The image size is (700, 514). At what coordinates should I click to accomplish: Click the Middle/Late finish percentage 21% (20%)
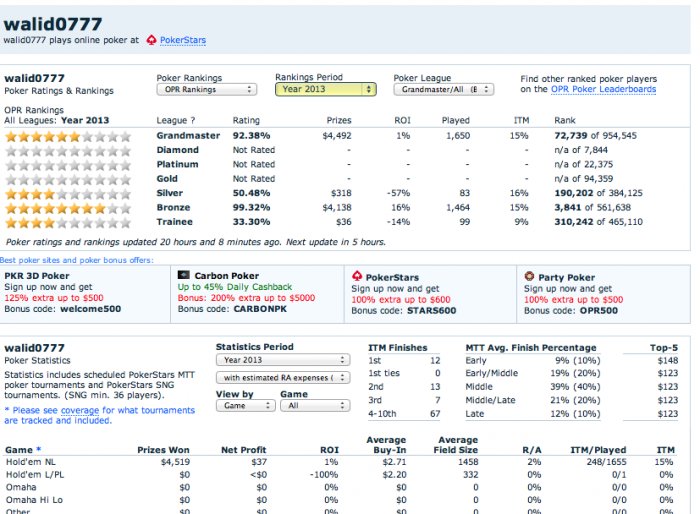click(x=575, y=400)
